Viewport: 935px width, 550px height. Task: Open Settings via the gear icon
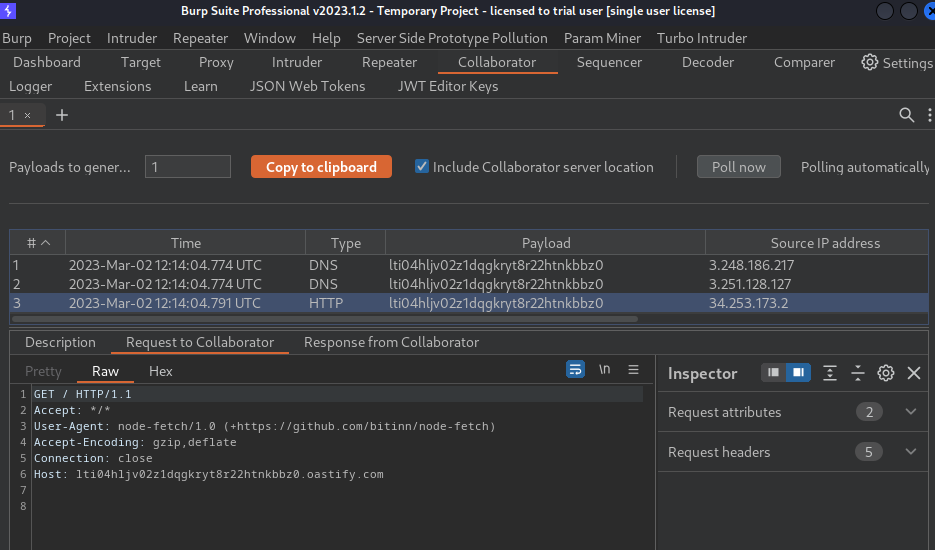pyautogui.click(x=869, y=62)
